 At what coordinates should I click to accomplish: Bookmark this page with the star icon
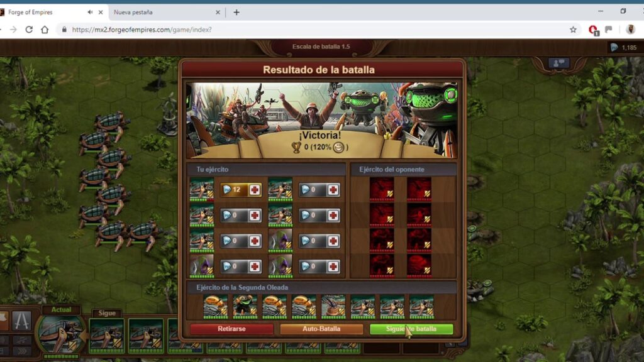[x=573, y=30]
